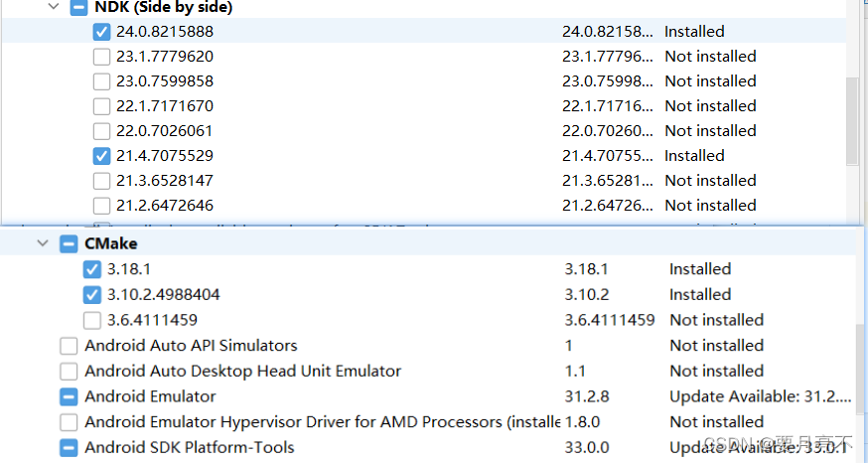The height and width of the screenshot is (463, 868).
Task: Toggle Android SDK Platform-Tools checkbox
Action: (x=69, y=447)
